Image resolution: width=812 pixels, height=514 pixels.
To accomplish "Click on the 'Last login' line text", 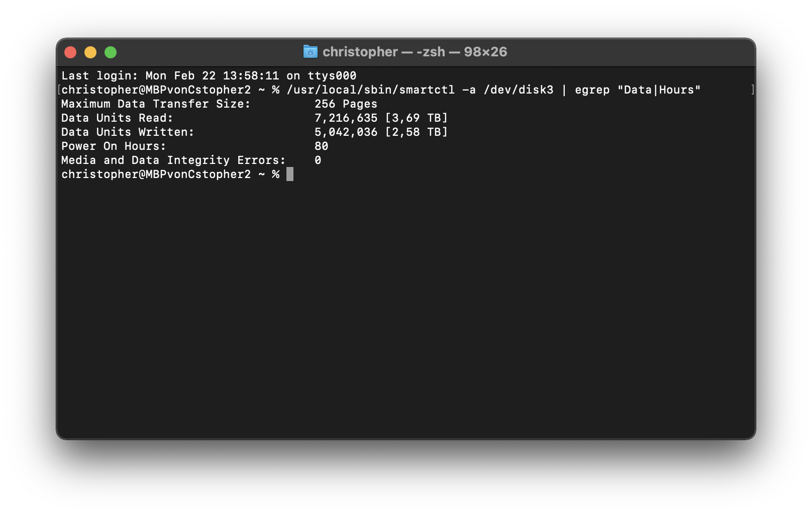I will pos(209,76).
